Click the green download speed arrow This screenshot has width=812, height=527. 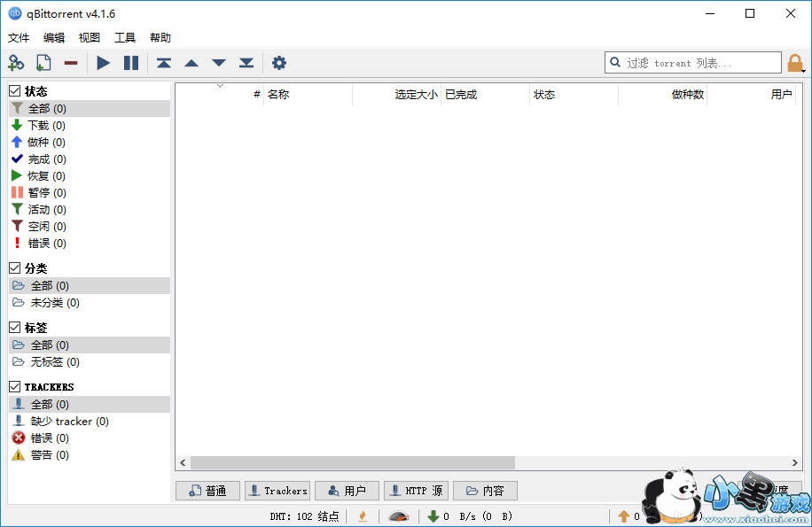(433, 516)
